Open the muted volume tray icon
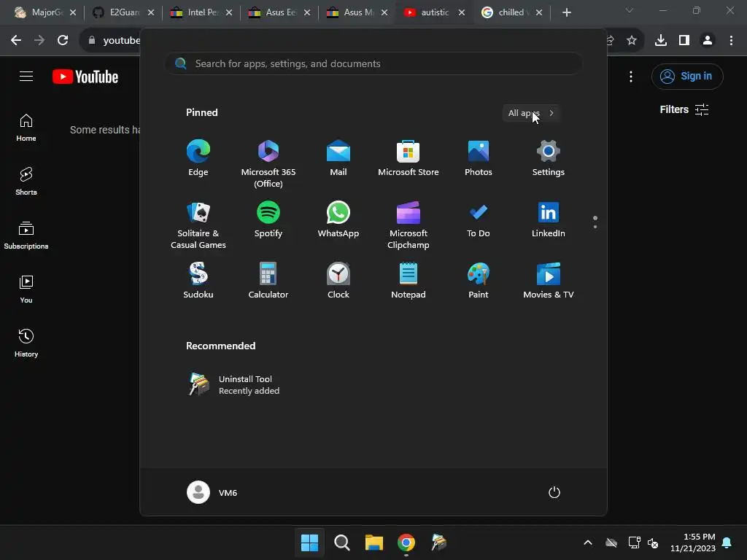 click(653, 542)
